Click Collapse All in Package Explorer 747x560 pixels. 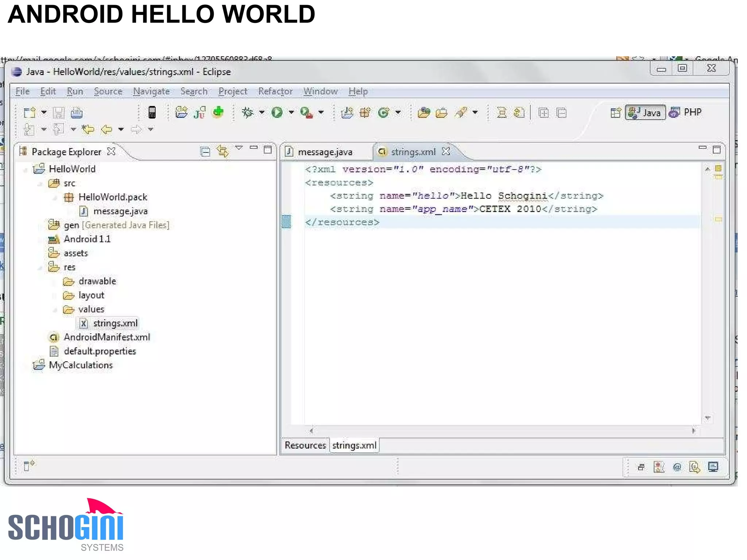click(x=205, y=151)
